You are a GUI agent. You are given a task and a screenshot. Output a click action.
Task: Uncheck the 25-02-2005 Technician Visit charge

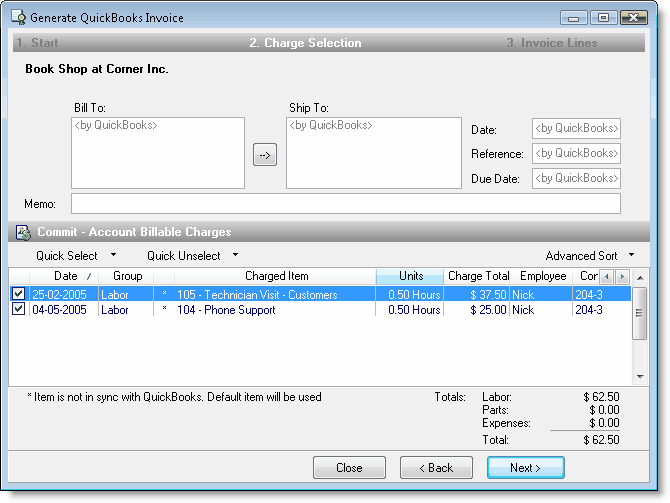pyautogui.click(x=18, y=294)
